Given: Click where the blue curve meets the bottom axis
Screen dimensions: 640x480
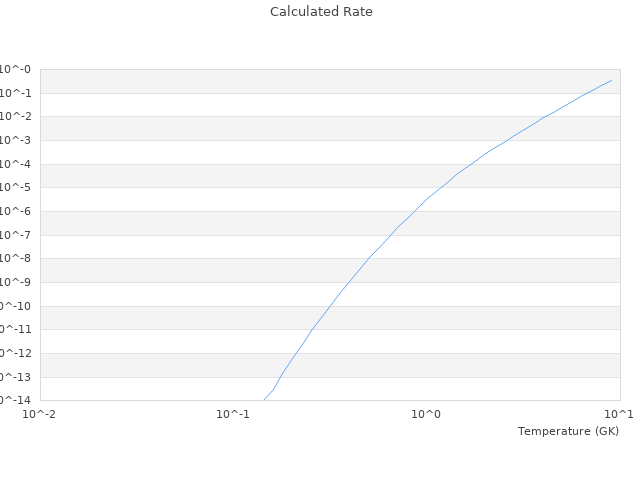Looking at the screenshot, I should [264, 400].
